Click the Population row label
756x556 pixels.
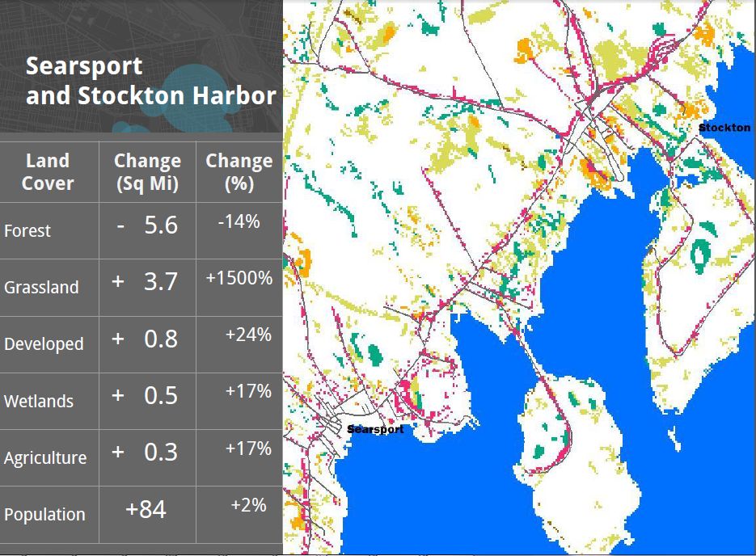(x=44, y=514)
